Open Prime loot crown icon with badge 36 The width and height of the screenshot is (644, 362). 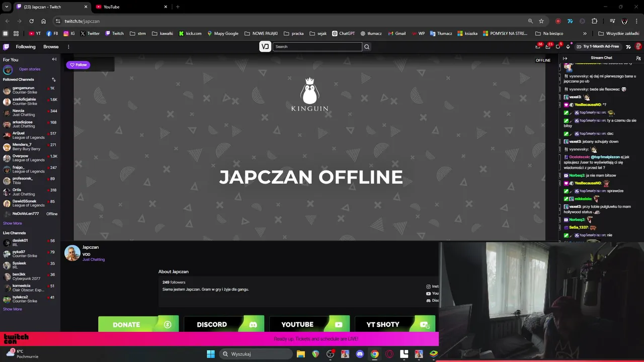pos(538,47)
